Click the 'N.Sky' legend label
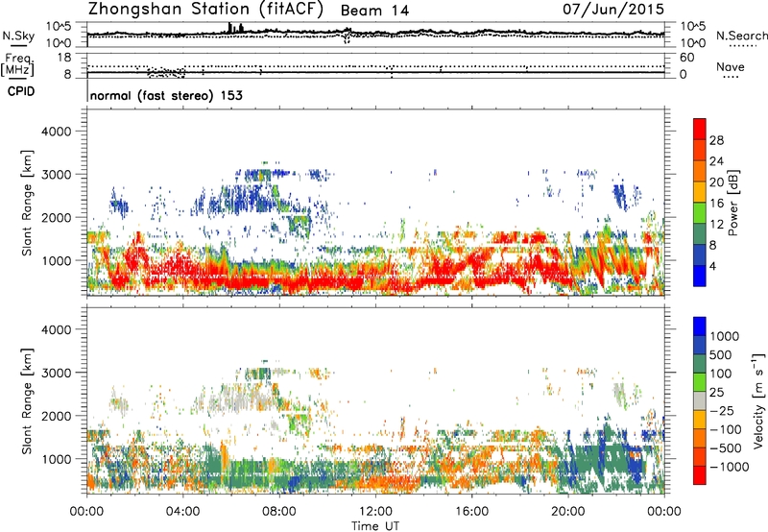Viewport: 768px width, 532px height. tap(18, 36)
